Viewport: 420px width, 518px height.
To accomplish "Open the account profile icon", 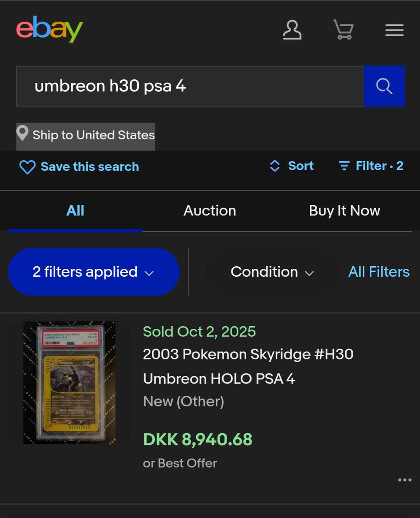I will tap(292, 30).
